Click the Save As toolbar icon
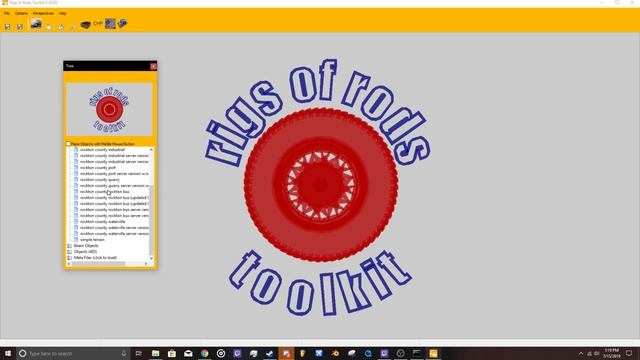This screenshot has height=360, width=640. [20, 27]
